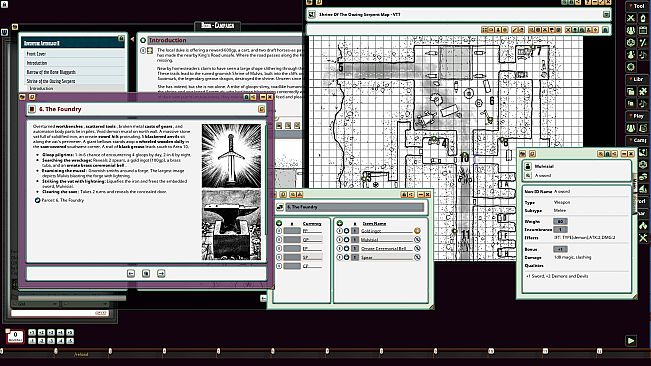Viewport: 651px width, 366px height.
Task: Add new currency row in parcel
Action: 279,223
